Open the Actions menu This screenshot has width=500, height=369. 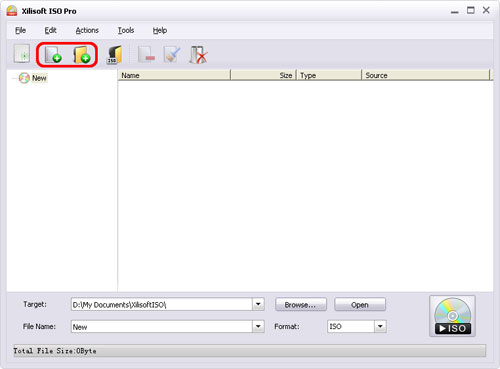click(x=87, y=30)
